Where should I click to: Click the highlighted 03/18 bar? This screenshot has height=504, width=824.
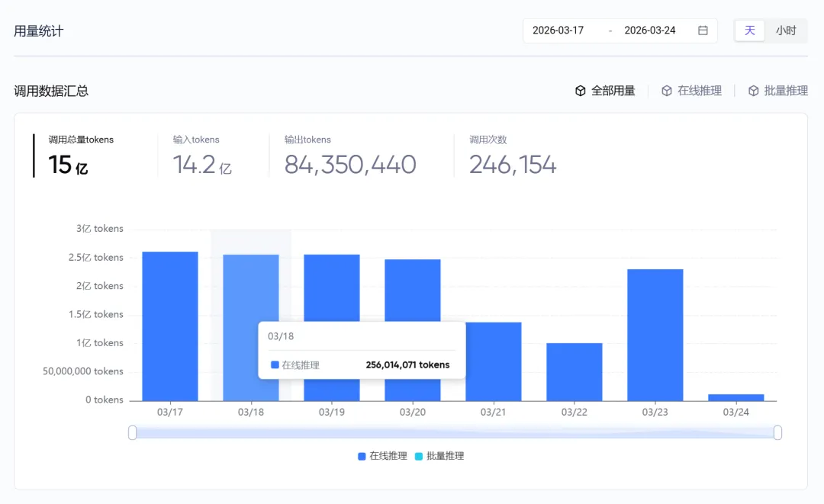pyautogui.click(x=251, y=328)
